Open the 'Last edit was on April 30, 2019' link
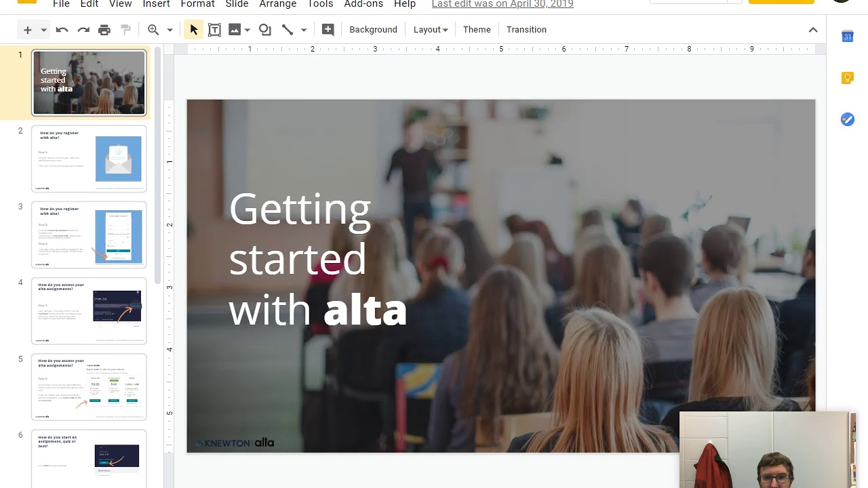The image size is (868, 488). pyautogui.click(x=502, y=4)
